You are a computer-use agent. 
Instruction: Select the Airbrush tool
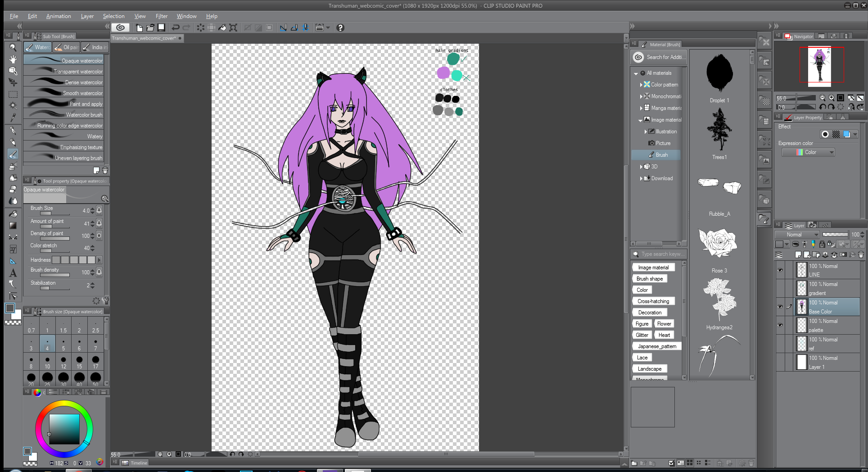[13, 166]
